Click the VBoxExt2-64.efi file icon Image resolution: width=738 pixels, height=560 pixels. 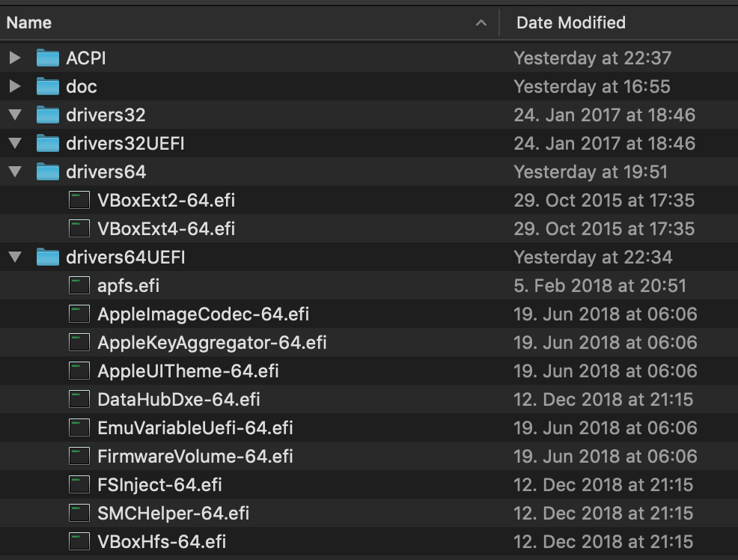pyautogui.click(x=79, y=200)
